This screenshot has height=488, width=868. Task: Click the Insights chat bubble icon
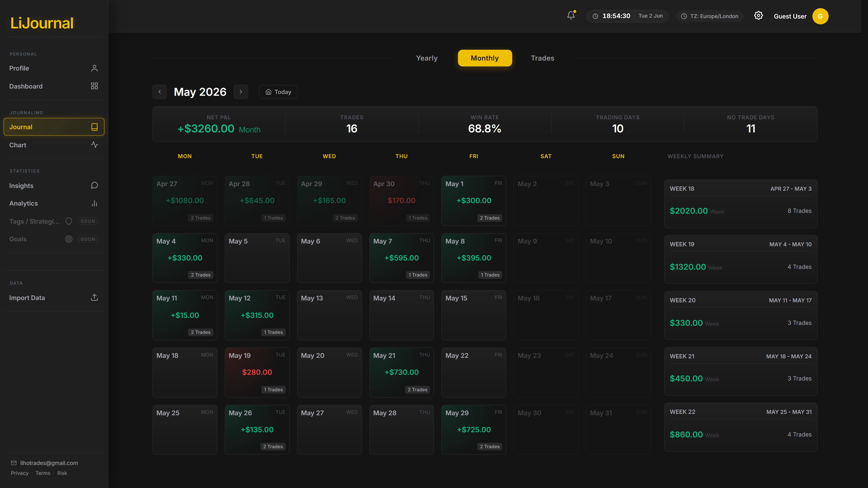(94, 185)
